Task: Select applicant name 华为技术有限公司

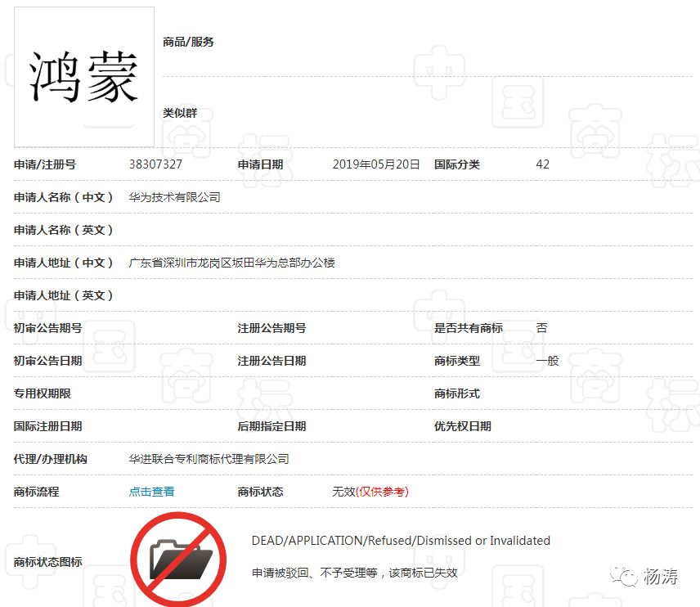Action: click(174, 197)
